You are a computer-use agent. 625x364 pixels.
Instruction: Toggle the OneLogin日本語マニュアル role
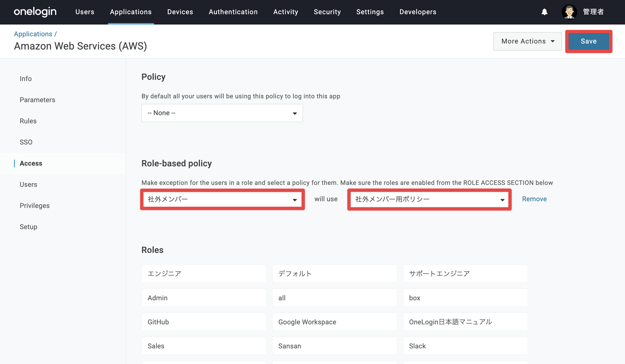[465, 322]
